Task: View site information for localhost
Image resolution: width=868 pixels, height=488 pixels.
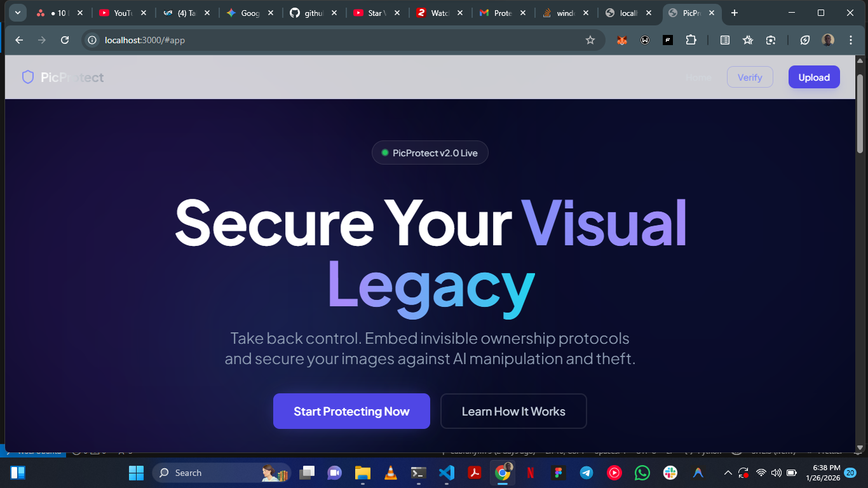Action: click(92, 40)
